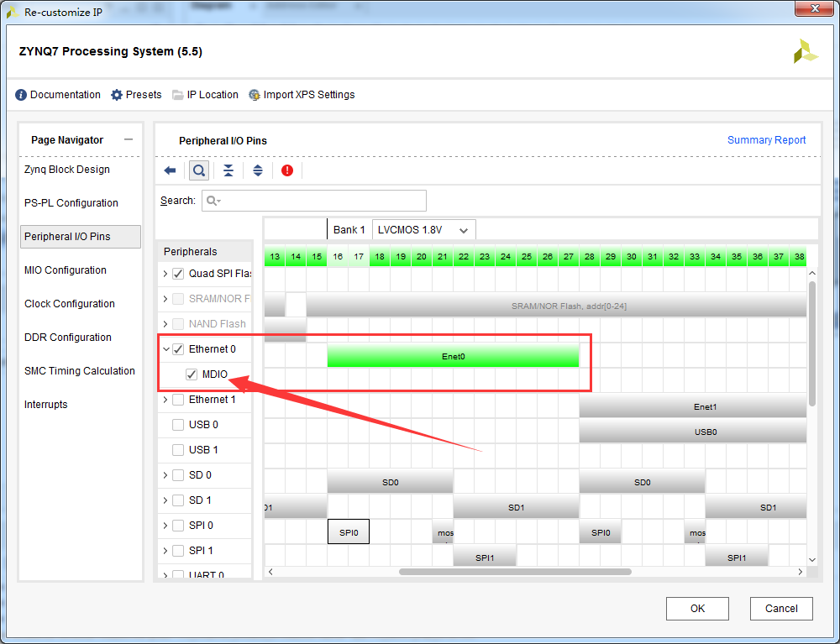Viewport: 840px width, 644px height.
Task: Confirm the dialog with OK
Action: [x=697, y=609]
